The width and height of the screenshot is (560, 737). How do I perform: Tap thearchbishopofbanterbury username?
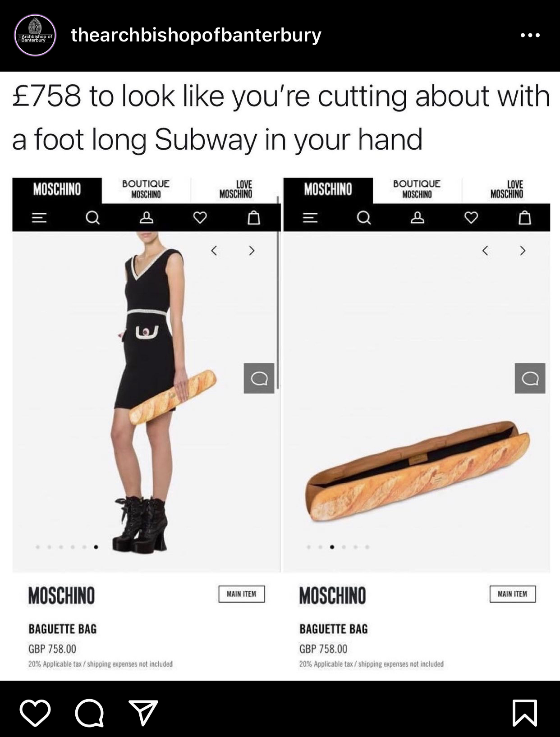tap(196, 35)
